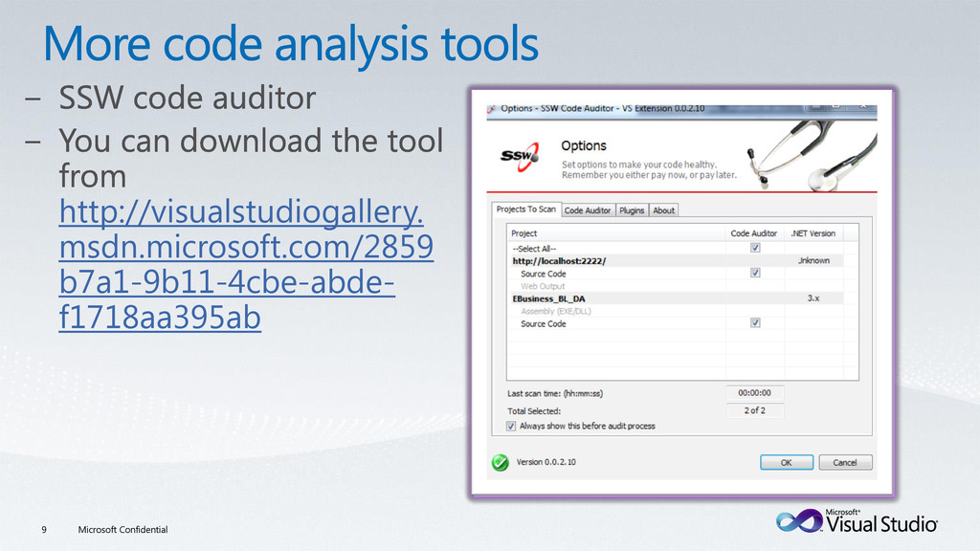Toggle EBusiness_BL_DA Source Code checkbox

[755, 323]
